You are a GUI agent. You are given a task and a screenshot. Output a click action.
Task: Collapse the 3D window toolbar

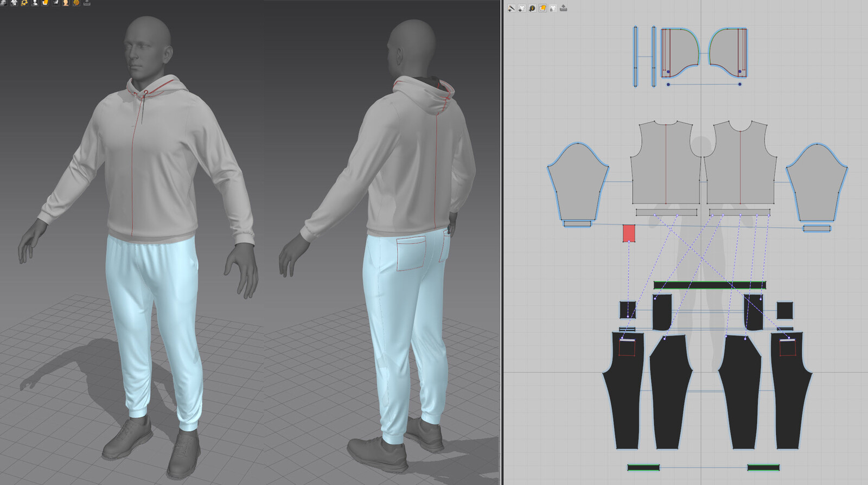point(87,3)
